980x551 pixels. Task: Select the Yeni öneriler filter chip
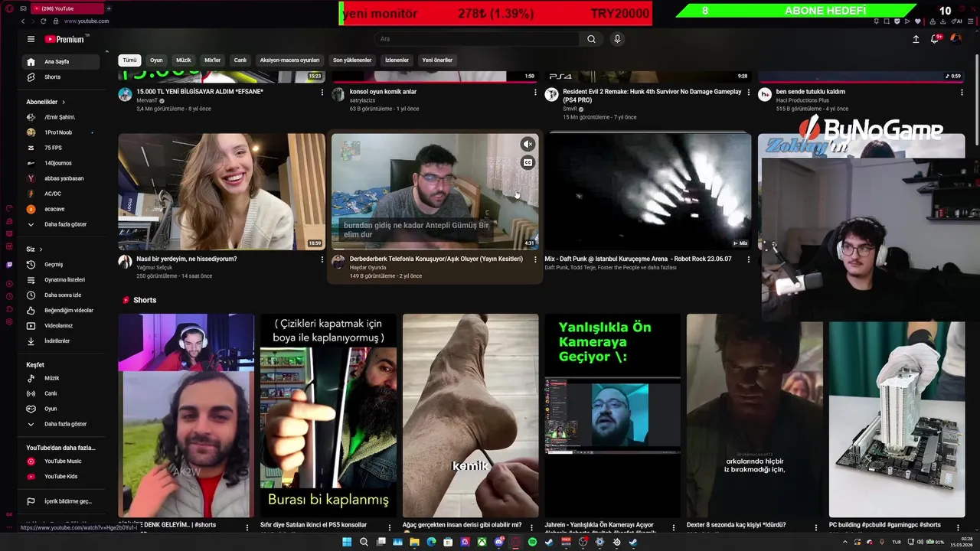tap(437, 60)
